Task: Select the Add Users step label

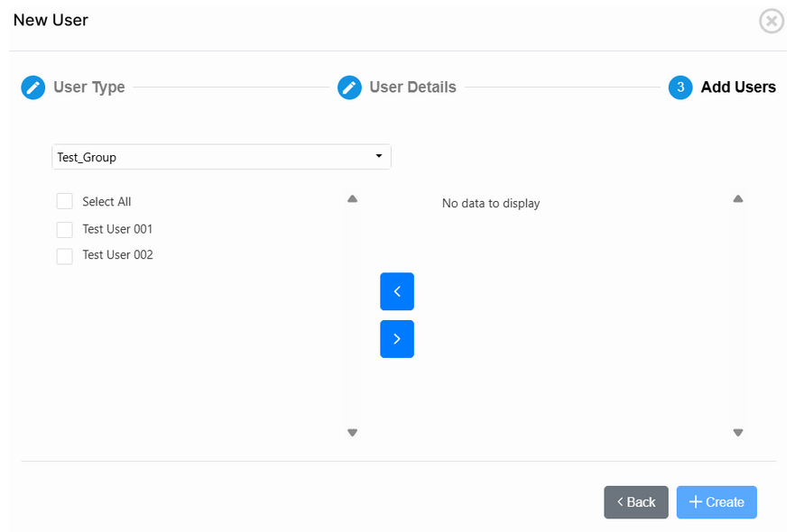Action: [x=738, y=87]
